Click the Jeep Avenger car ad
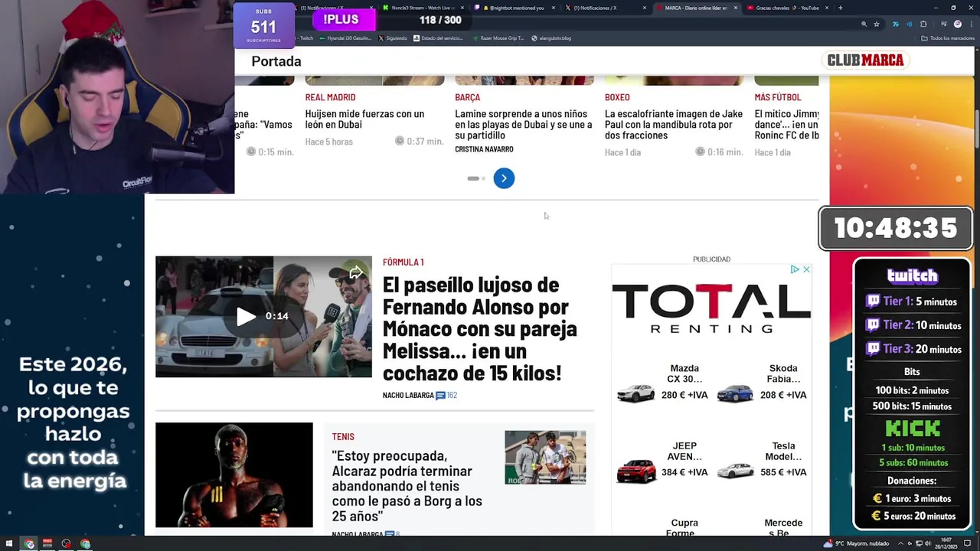Image resolution: width=980 pixels, height=551 pixels. coord(663,462)
